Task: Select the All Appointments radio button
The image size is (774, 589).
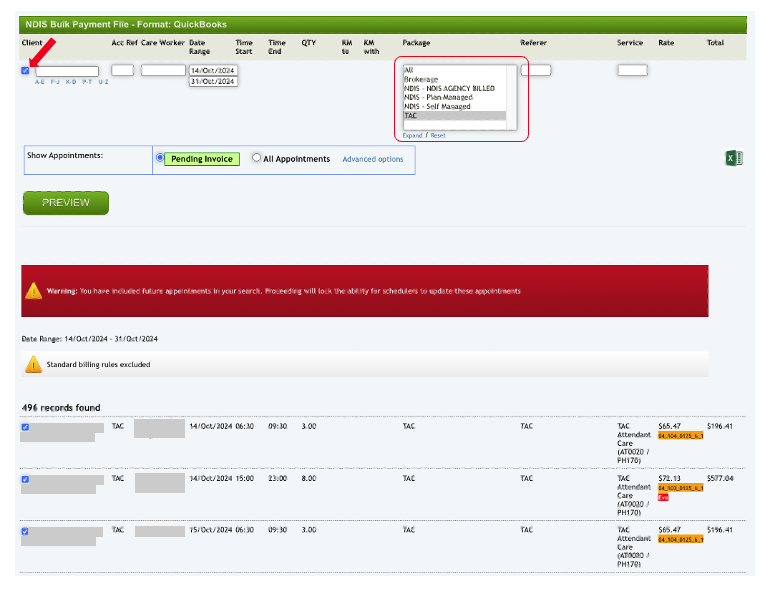Action: 256,157
